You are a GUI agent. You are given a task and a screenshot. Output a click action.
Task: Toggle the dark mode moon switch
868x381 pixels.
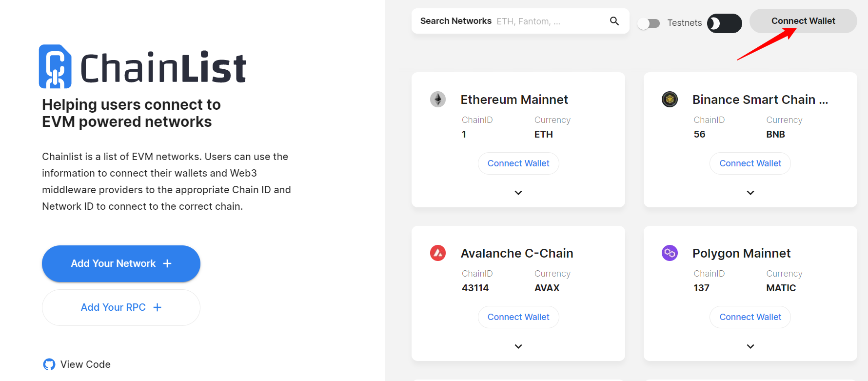pyautogui.click(x=725, y=23)
